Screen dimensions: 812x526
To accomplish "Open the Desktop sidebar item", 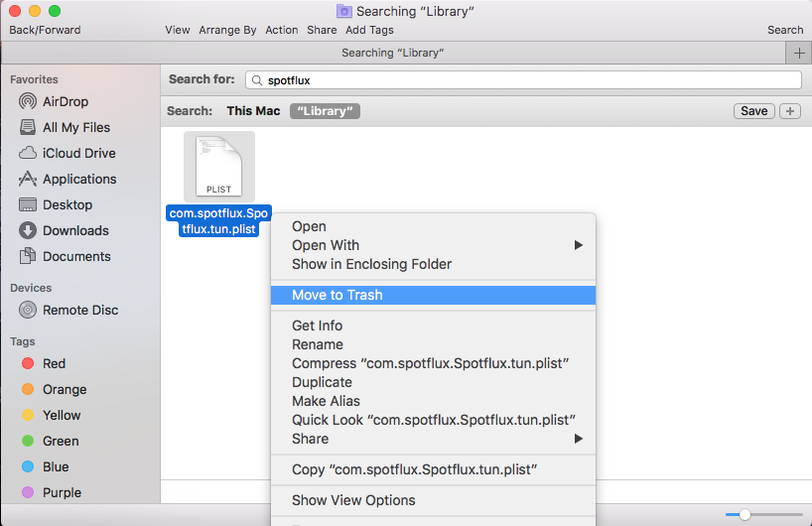I will pyautogui.click(x=55, y=205).
